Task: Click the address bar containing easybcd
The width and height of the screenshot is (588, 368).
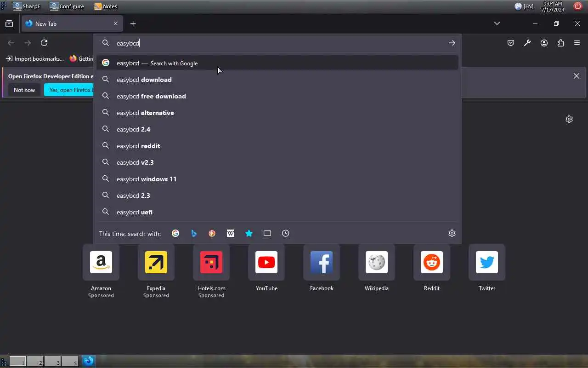Action: (x=277, y=43)
